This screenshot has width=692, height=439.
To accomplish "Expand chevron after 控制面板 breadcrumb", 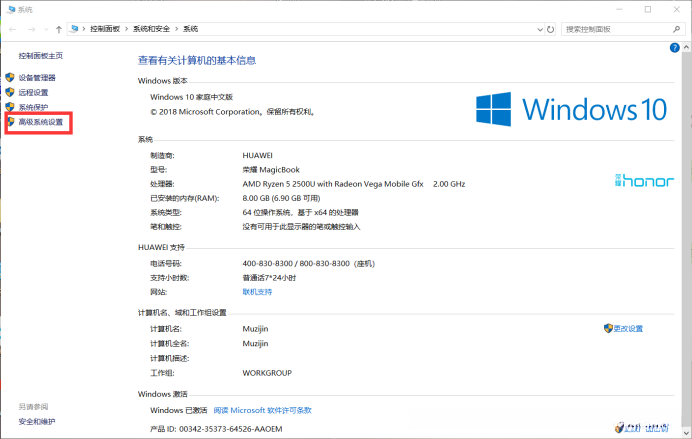I will [x=127, y=29].
